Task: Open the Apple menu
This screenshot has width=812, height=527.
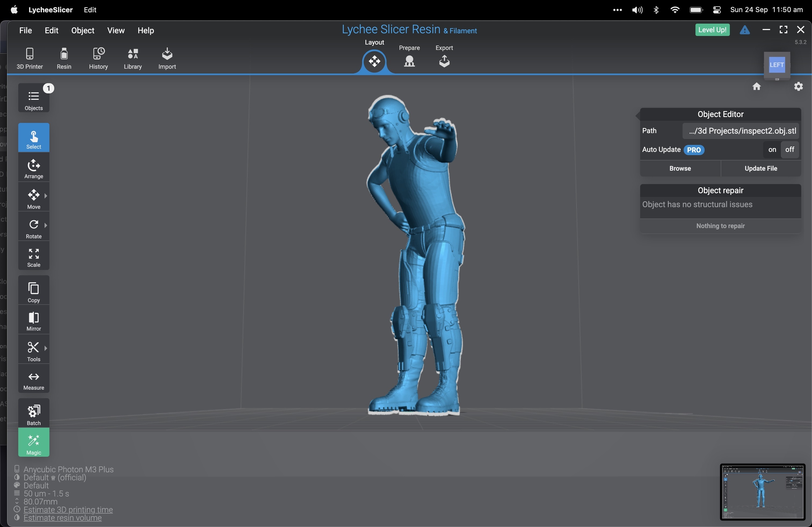Action: (x=14, y=10)
